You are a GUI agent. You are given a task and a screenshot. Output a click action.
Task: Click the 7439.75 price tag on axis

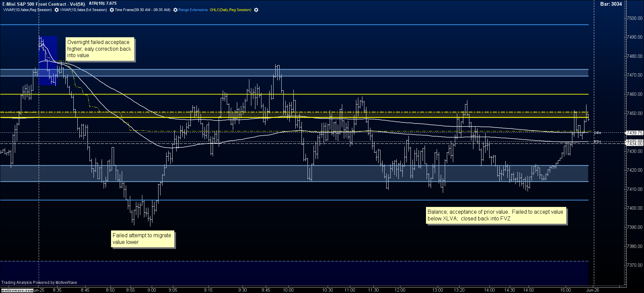[634, 133]
